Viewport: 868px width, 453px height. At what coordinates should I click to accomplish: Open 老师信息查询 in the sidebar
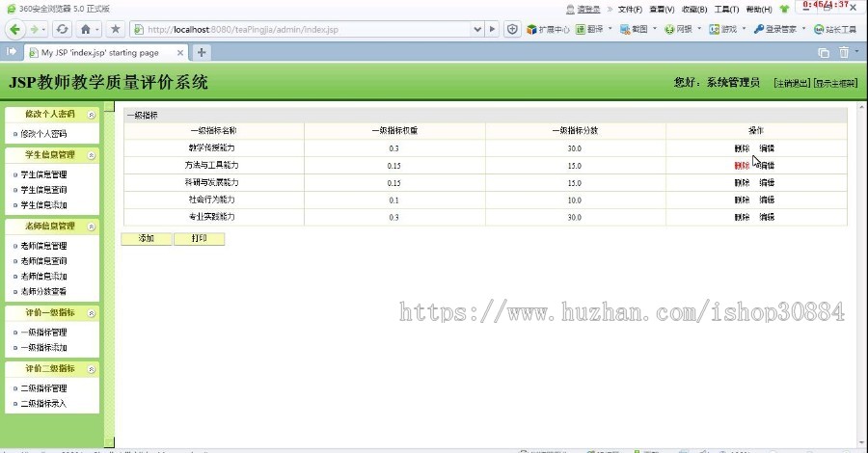(x=43, y=261)
